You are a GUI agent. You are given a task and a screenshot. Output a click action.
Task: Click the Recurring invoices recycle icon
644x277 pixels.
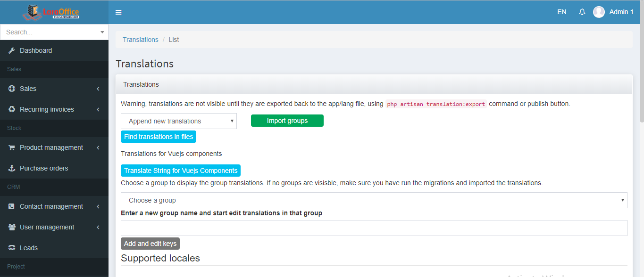(x=12, y=109)
